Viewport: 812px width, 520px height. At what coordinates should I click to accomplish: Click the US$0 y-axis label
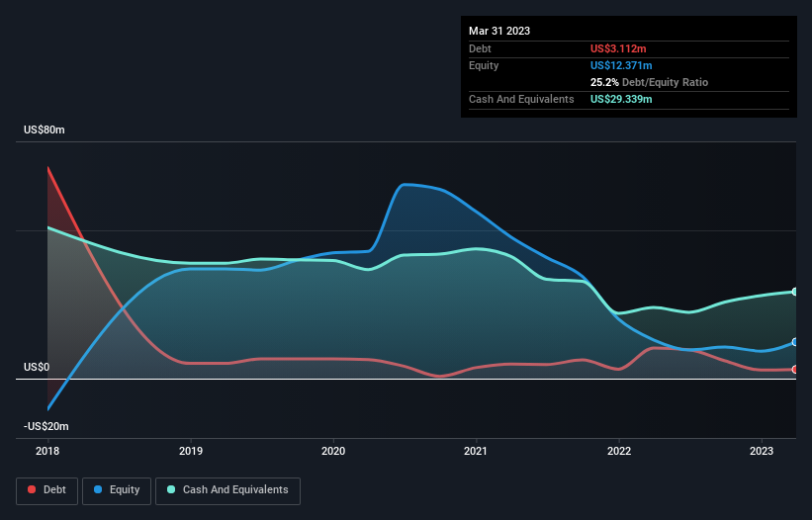(x=37, y=368)
